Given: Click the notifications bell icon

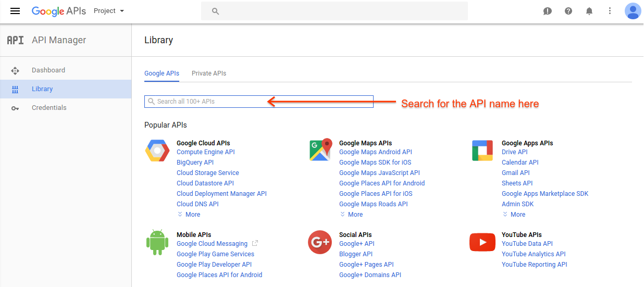Looking at the screenshot, I should tap(589, 11).
